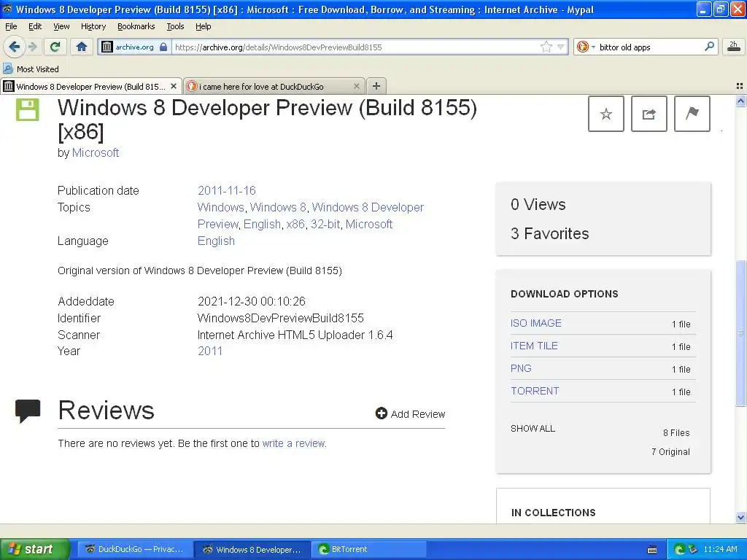Favorite this item with the star button
This screenshot has height=560, width=747.
point(606,114)
